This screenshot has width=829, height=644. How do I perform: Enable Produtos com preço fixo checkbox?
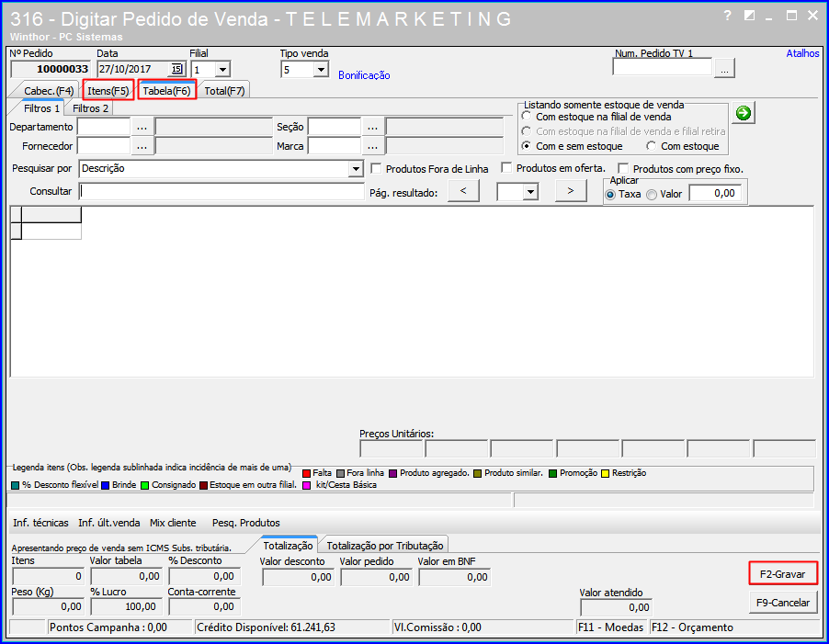[623, 168]
